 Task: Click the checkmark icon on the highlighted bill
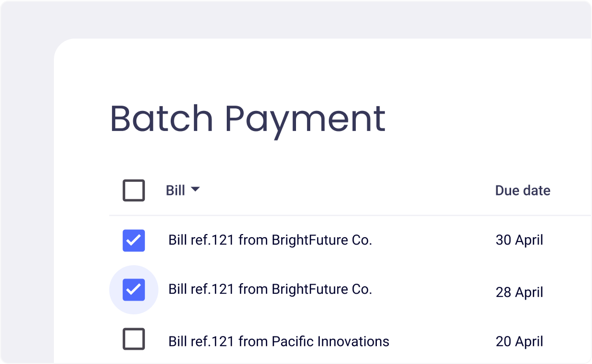[x=134, y=290]
